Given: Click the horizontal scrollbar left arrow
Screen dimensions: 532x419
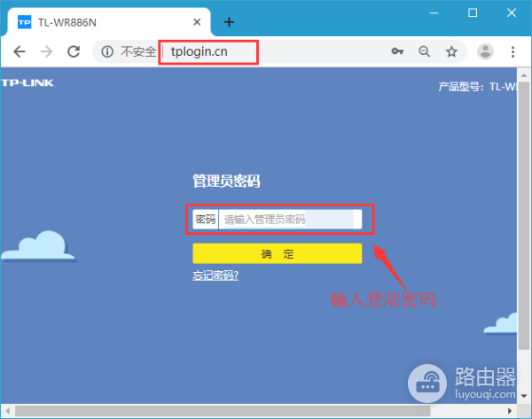Looking at the screenshot, I should (x=8, y=411).
